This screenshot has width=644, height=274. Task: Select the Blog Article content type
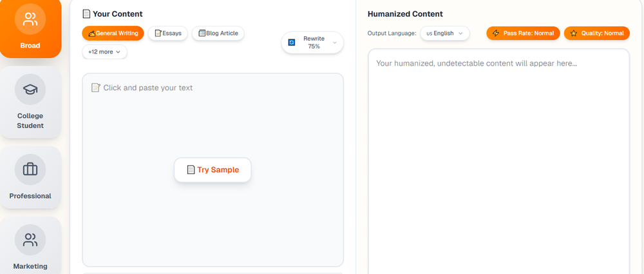tap(218, 33)
